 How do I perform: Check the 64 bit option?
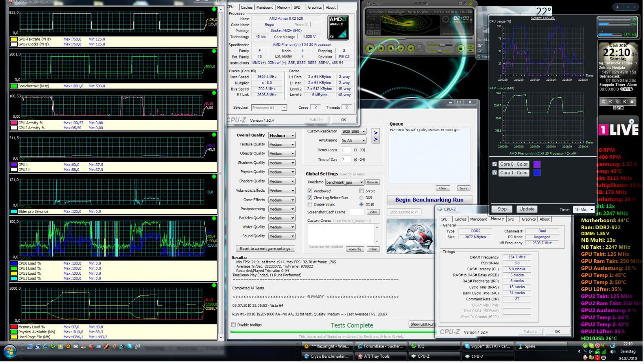pyautogui.click(x=361, y=191)
